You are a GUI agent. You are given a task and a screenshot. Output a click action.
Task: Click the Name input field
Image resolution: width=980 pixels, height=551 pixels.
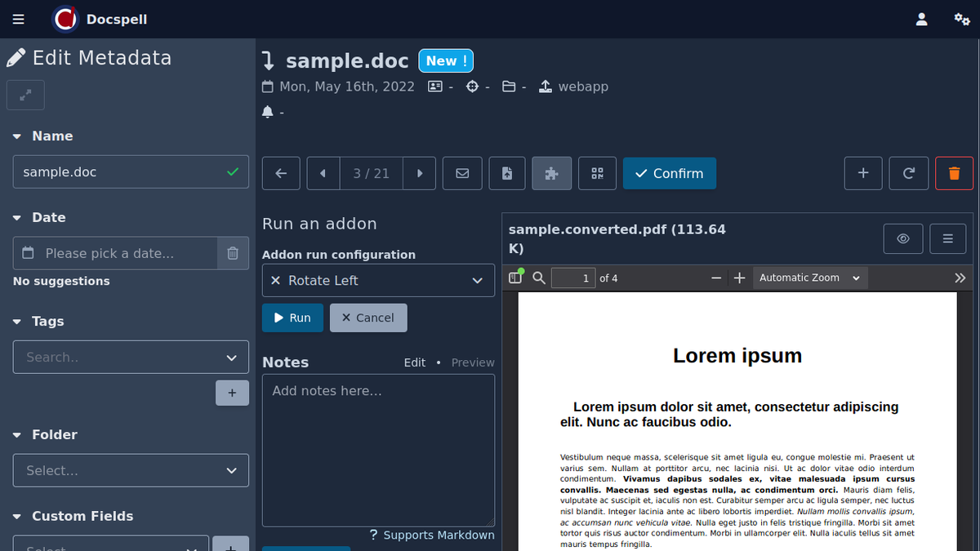(x=122, y=172)
